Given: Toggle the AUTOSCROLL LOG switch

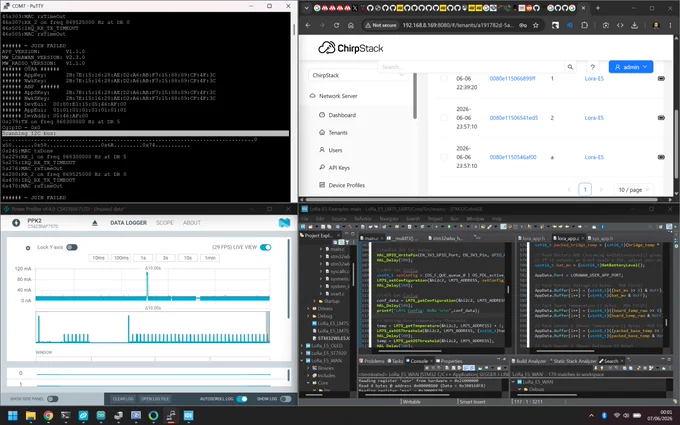Looking at the screenshot, I should (242, 399).
